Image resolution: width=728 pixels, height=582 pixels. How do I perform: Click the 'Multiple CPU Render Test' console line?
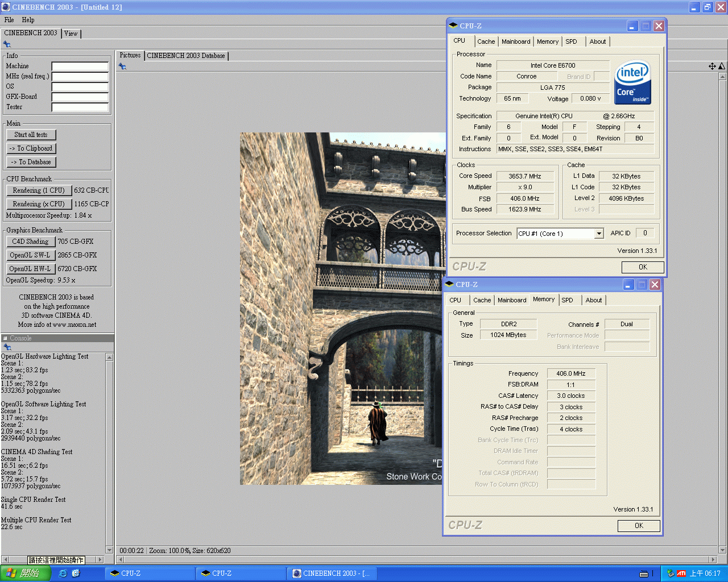point(36,520)
